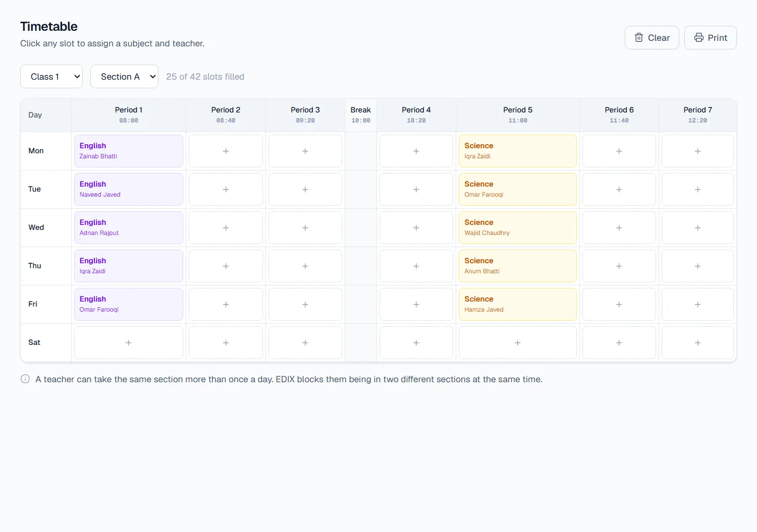Add a subject to Friday Period 2
Screen dimensions: 757x532
226,304
